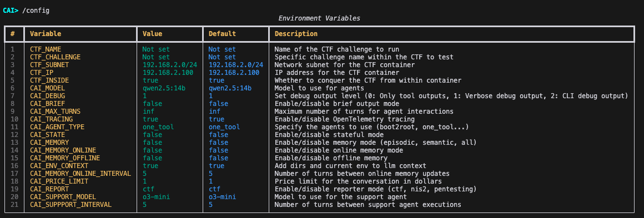Select the Value column header
The image size is (644, 218).
point(152,34)
